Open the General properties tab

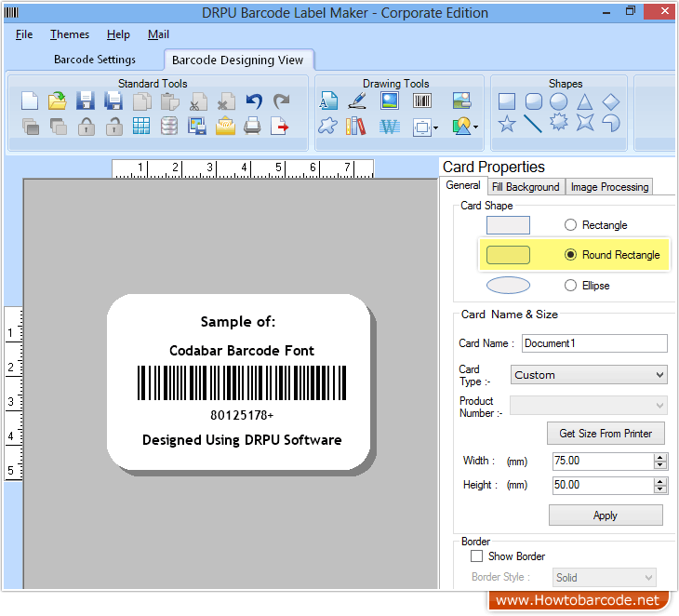463,185
